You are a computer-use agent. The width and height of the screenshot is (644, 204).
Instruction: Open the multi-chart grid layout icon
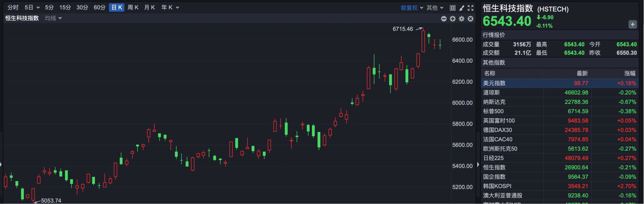coord(452,8)
